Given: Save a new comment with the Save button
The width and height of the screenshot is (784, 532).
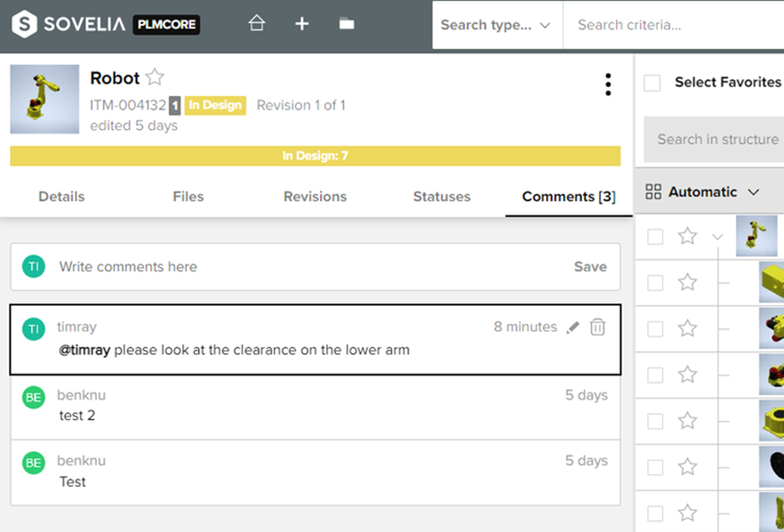Looking at the screenshot, I should pos(590,266).
